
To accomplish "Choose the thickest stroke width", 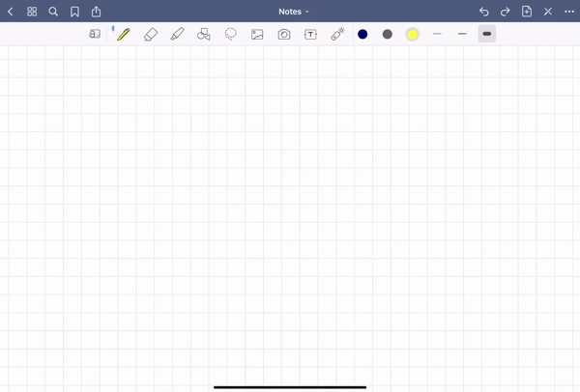I will 487,34.
